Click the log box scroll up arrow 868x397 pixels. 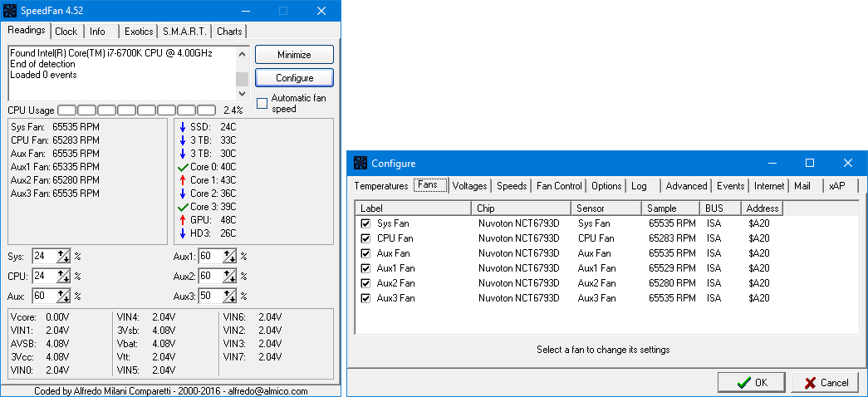[x=242, y=54]
